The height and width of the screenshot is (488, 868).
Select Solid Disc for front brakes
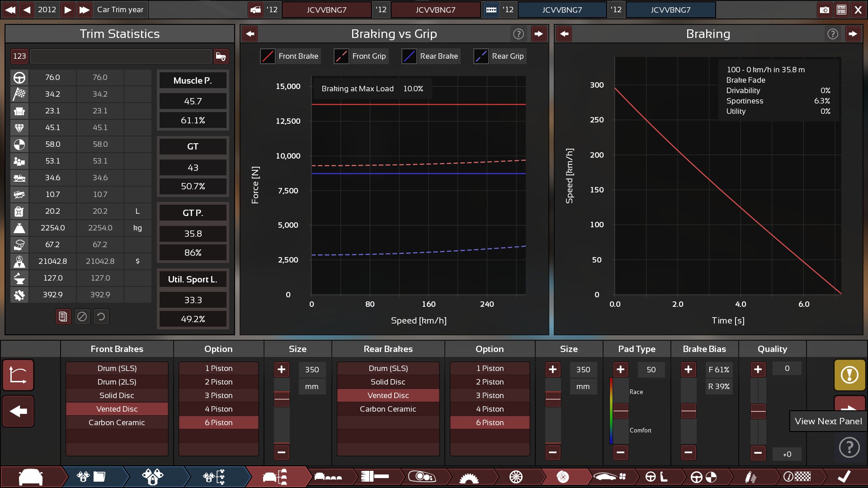pyautogui.click(x=117, y=395)
